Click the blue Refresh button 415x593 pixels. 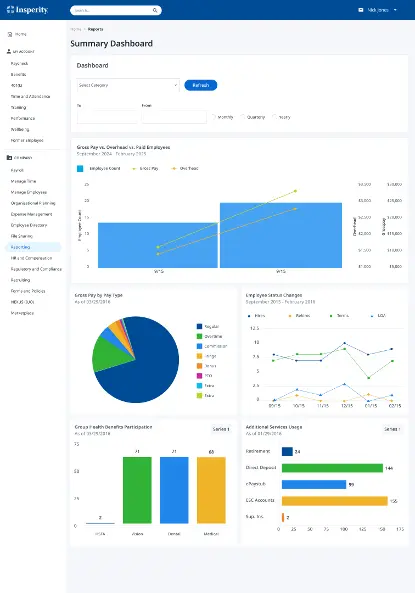(x=201, y=85)
